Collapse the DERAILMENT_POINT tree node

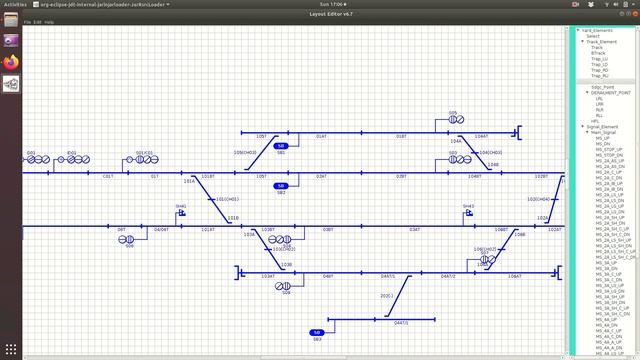(x=587, y=93)
